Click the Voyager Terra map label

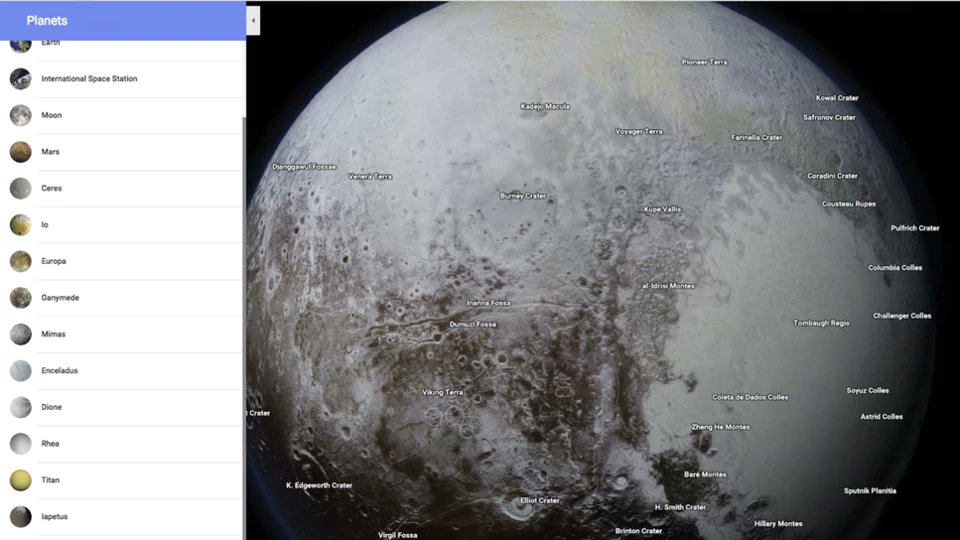(x=639, y=132)
